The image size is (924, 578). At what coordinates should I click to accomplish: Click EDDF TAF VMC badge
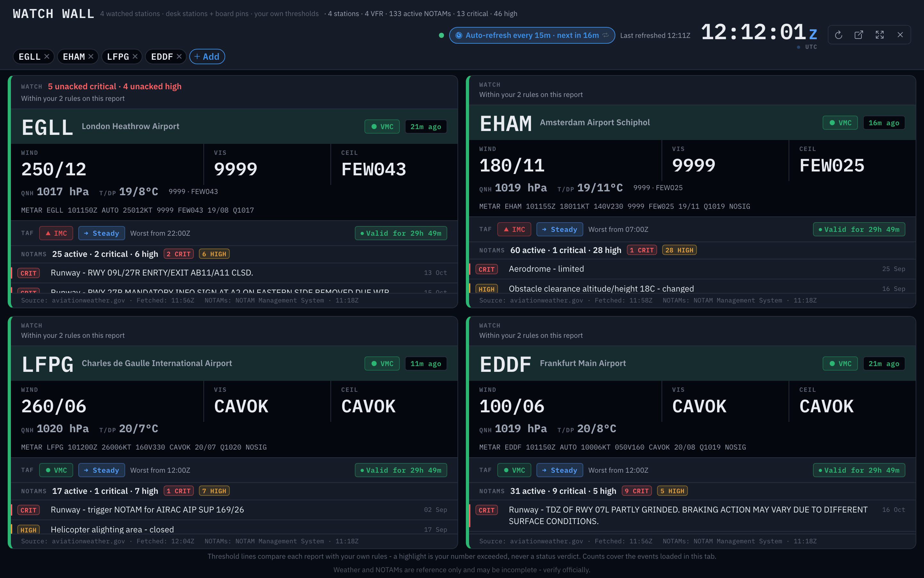pos(514,470)
